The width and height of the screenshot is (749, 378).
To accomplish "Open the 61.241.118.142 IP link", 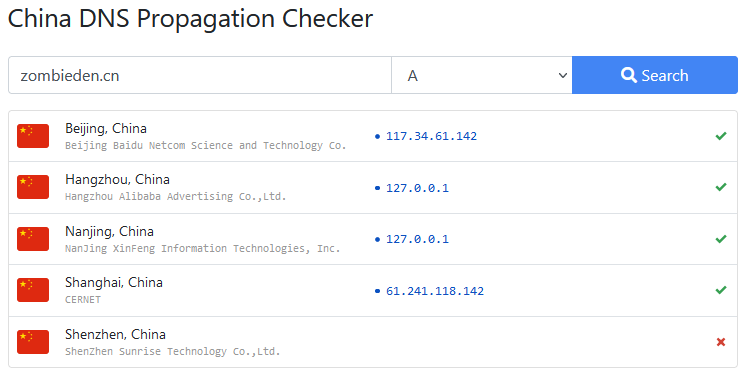I will pos(435,291).
